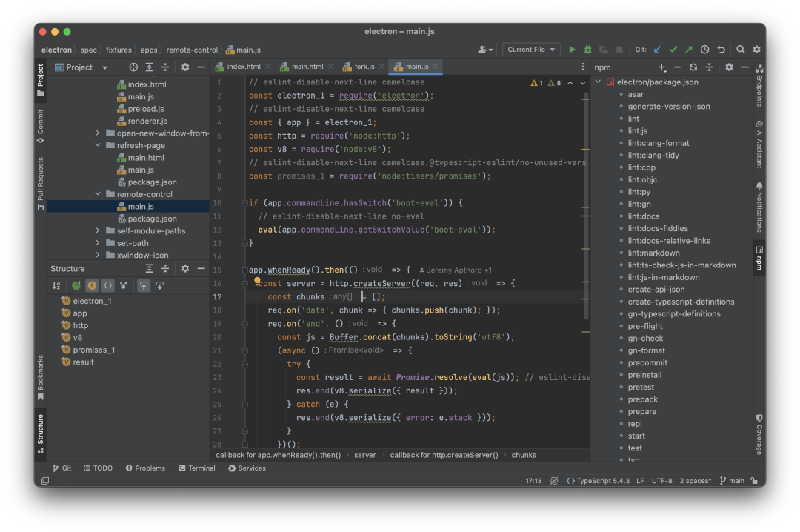Screen dimensions: 800x532
Task: Click the warnings count inspection widget
Action: point(546,83)
